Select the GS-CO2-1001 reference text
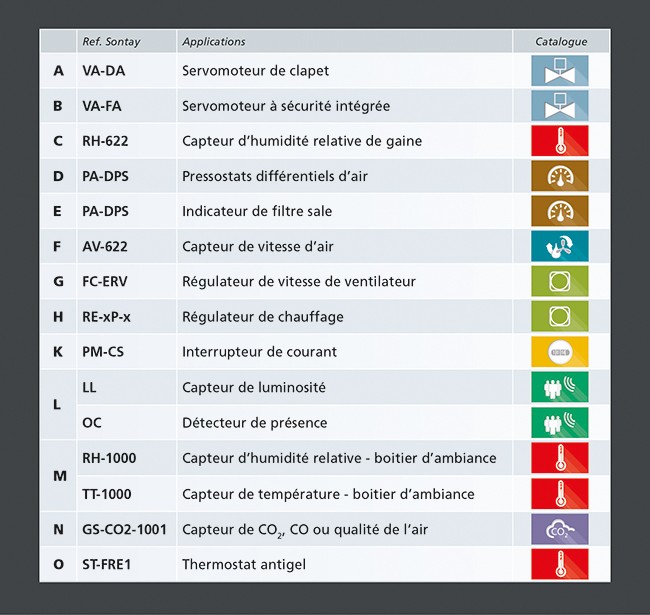The image size is (650, 615). [x=124, y=529]
